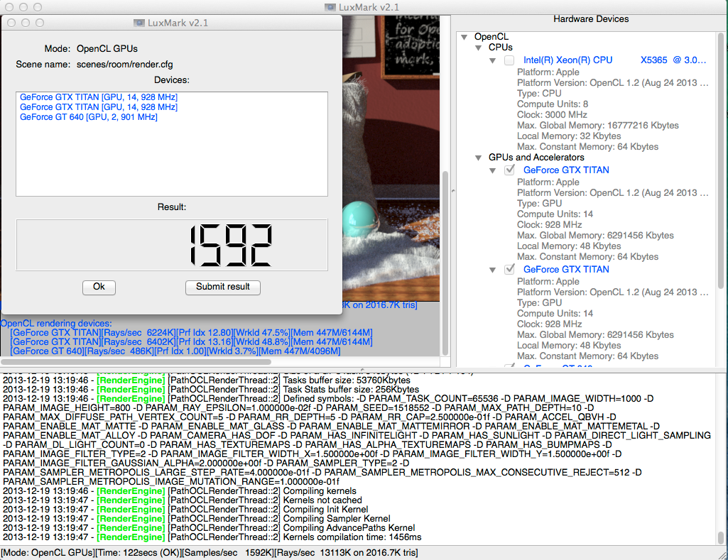Click Compiling AdvancePaths Kernel log line
This screenshot has height=560, width=728.
tap(209, 527)
